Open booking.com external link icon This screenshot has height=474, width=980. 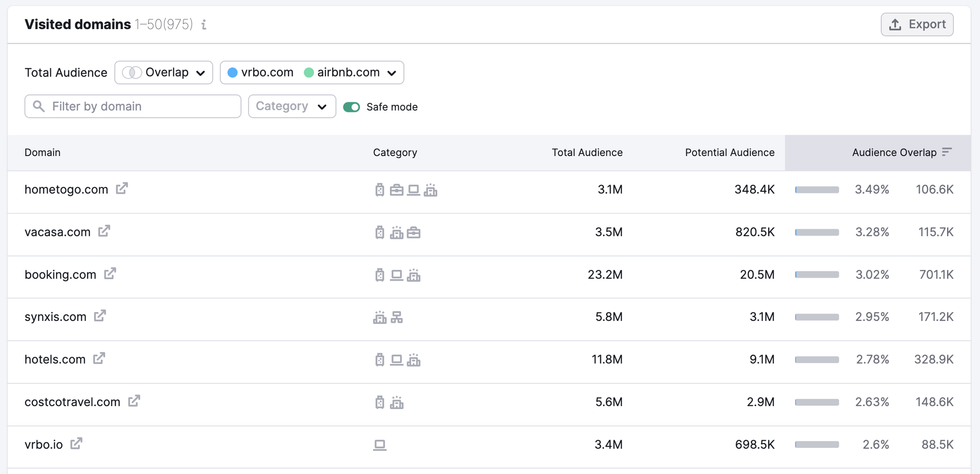[110, 274]
